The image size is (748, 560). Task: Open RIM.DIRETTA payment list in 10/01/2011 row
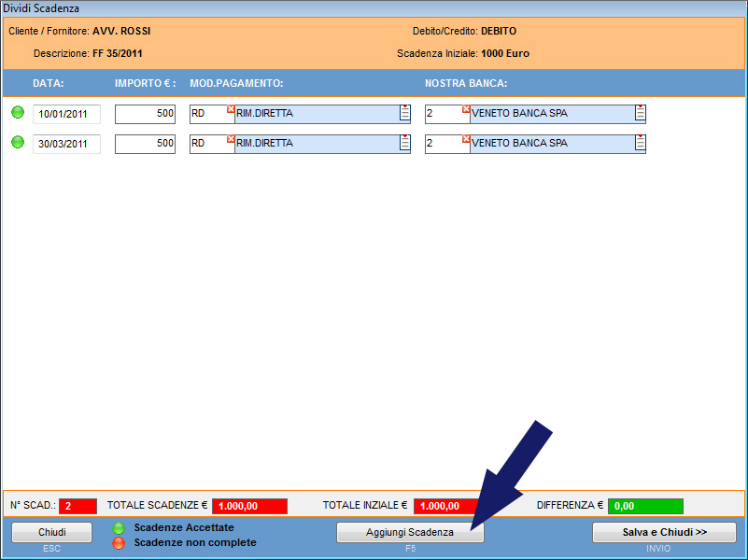point(404,114)
